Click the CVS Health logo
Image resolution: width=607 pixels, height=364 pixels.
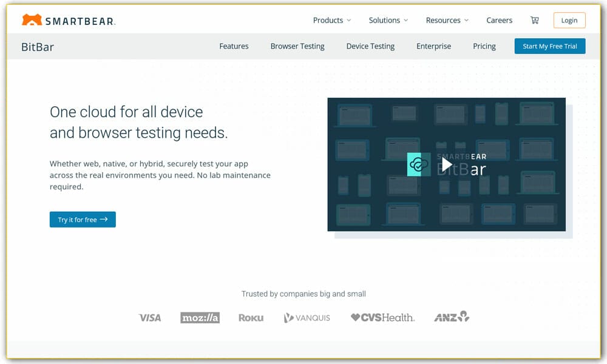tap(382, 317)
